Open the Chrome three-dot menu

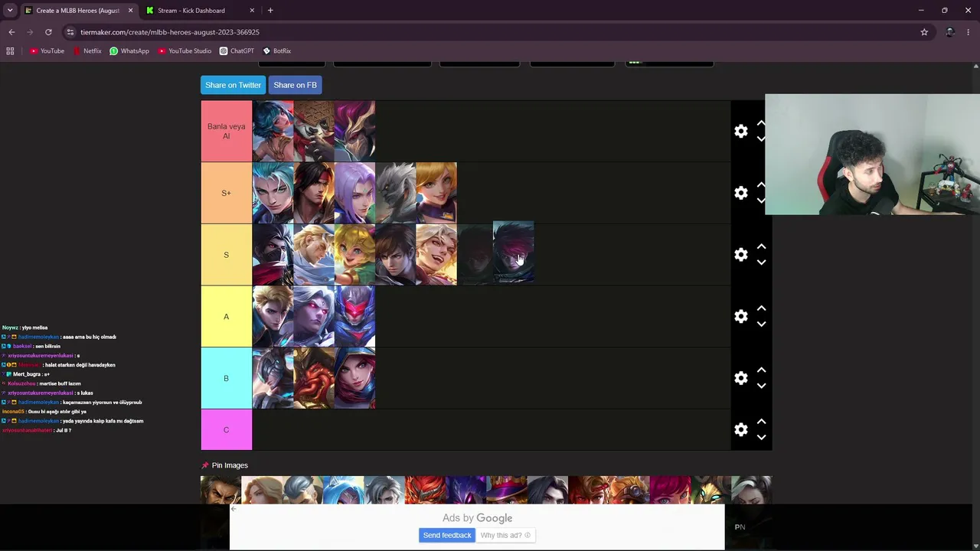coord(969,32)
